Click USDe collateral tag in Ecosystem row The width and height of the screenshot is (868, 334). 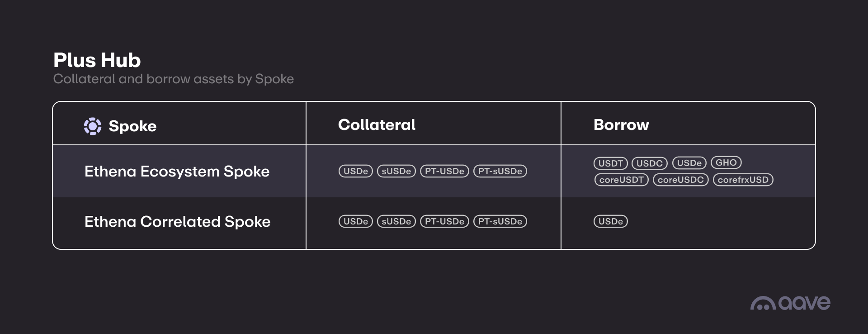point(356,172)
